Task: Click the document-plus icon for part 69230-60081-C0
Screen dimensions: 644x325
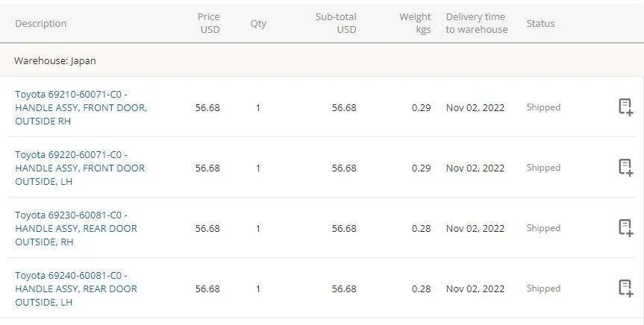Action: click(x=625, y=228)
